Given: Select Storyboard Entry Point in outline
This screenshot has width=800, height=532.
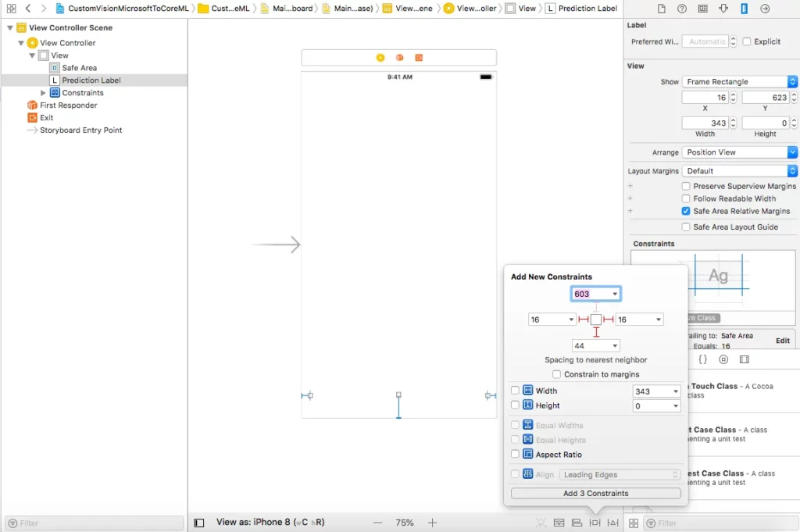Looking at the screenshot, I should tap(80, 130).
